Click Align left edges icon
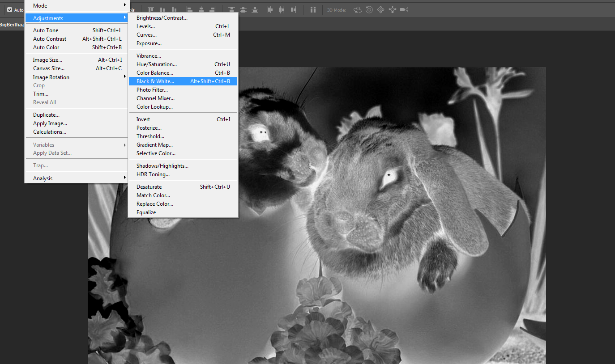Image resolution: width=615 pixels, height=364 pixels. tap(190, 9)
